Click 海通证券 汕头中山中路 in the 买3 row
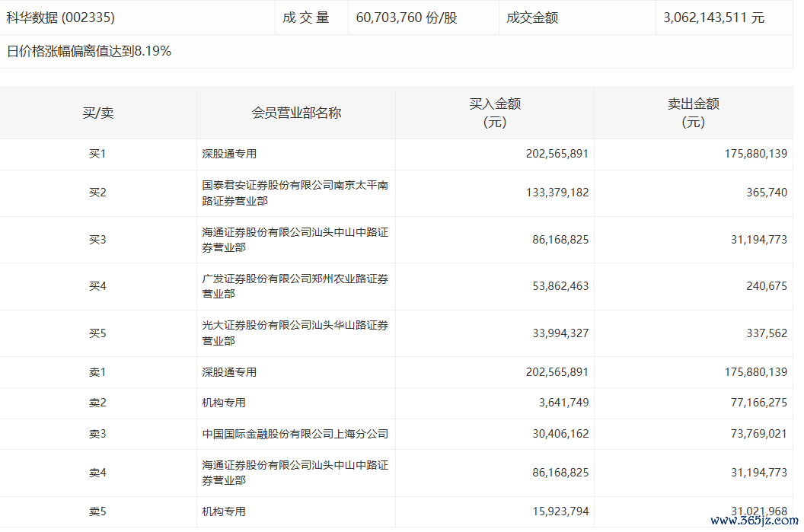 [295, 240]
